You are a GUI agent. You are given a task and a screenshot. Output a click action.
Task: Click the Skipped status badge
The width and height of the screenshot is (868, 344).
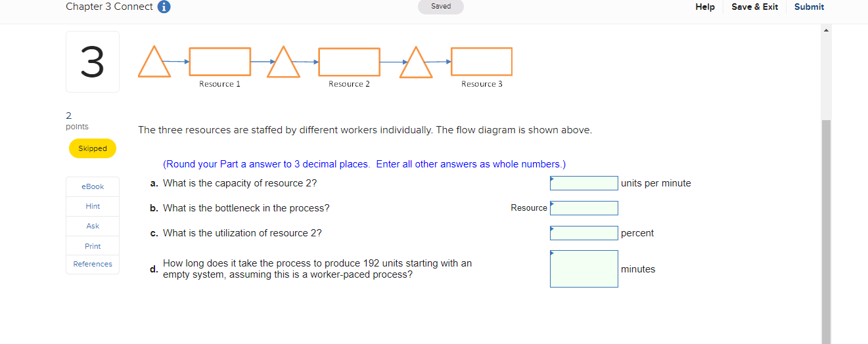[x=93, y=148]
